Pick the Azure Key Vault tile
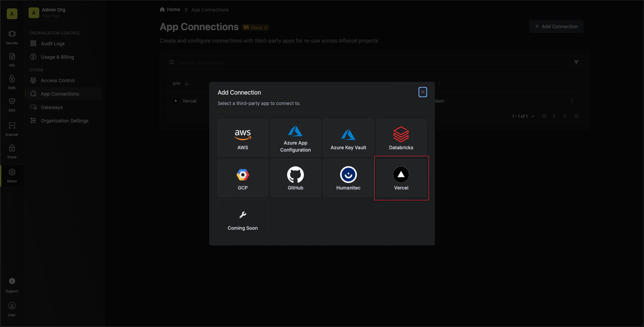Image resolution: width=644 pixels, height=327 pixels. click(348, 138)
